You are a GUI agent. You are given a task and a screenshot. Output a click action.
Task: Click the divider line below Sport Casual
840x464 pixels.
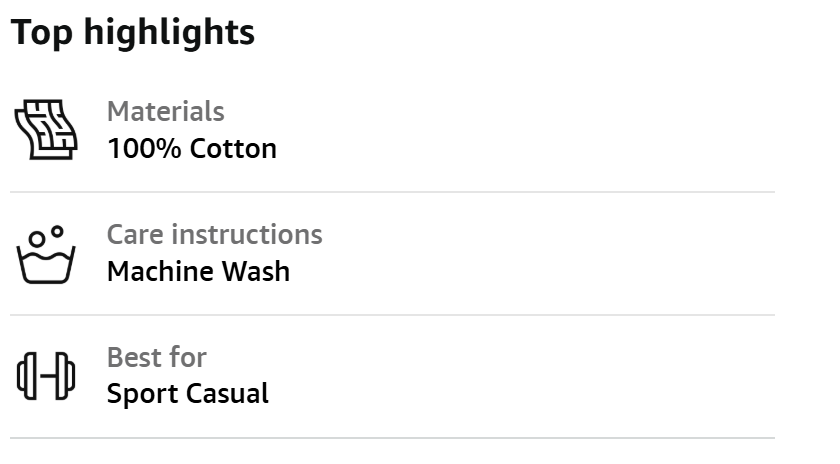(392, 438)
